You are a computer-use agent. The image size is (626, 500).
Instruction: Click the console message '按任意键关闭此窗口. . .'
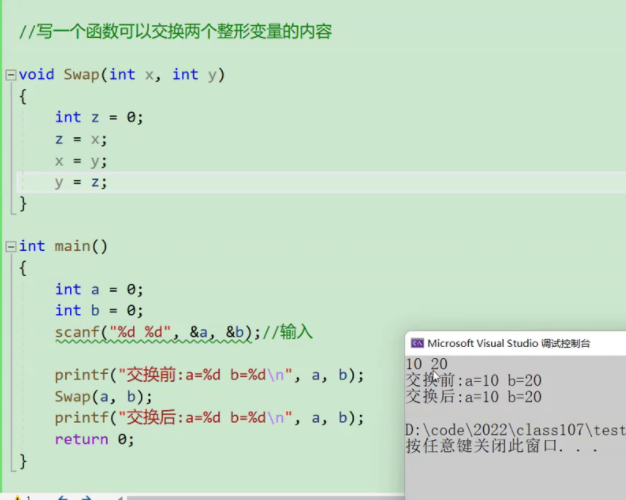pyautogui.click(x=502, y=446)
